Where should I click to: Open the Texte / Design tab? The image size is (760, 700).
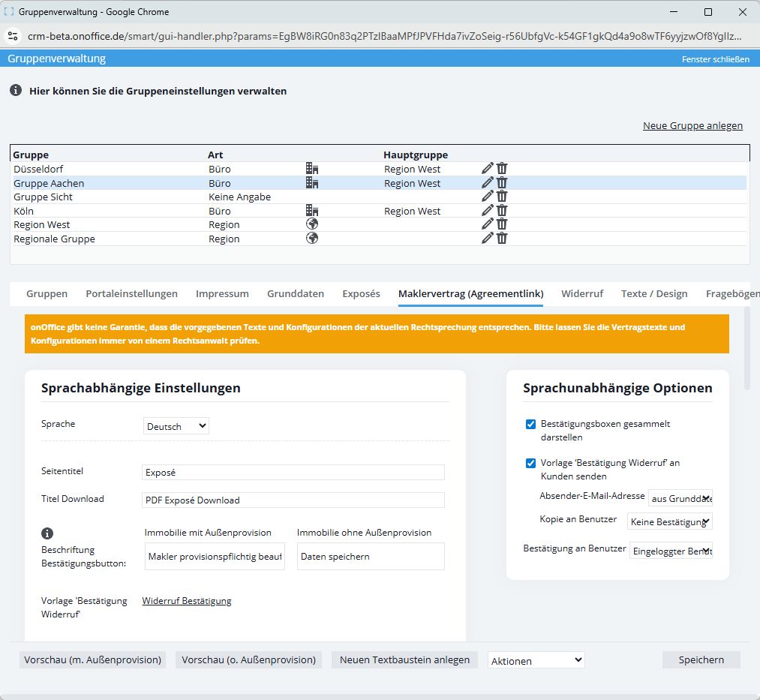click(x=654, y=294)
